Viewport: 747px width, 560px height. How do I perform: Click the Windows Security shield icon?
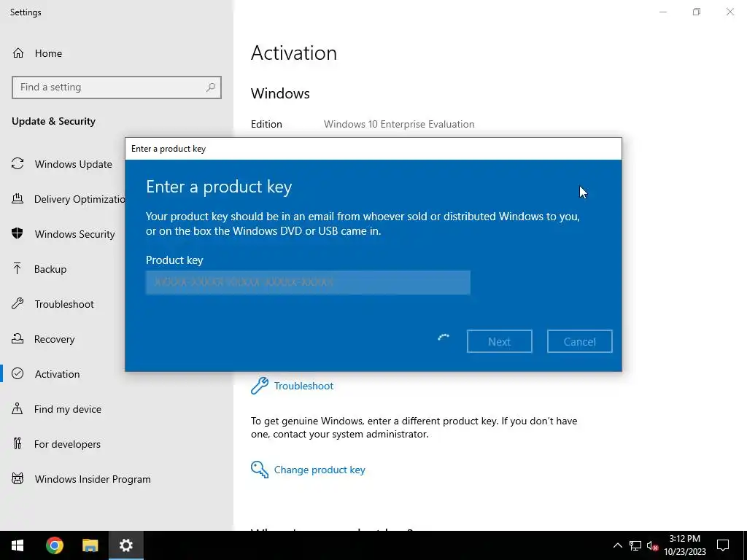click(18, 233)
